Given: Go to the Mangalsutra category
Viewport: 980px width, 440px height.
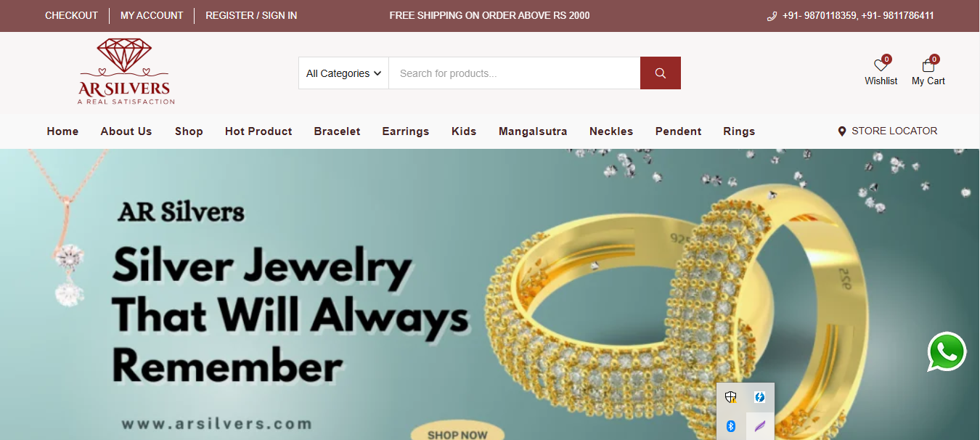Looking at the screenshot, I should coord(533,131).
